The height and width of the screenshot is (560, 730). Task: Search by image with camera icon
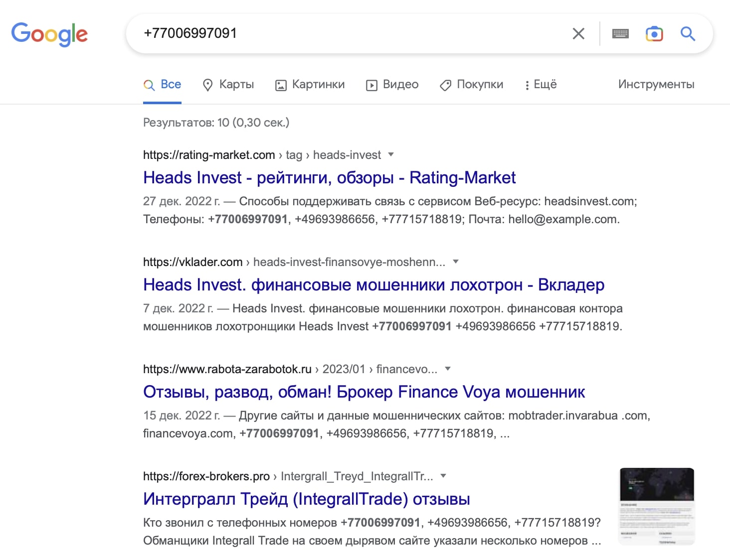[x=654, y=34]
